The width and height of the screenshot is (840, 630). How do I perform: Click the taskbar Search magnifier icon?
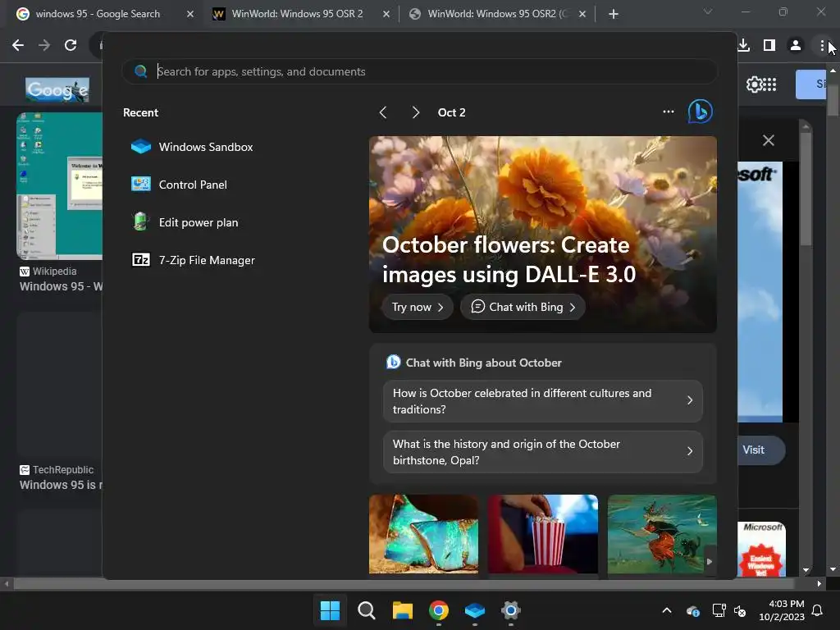tap(367, 610)
